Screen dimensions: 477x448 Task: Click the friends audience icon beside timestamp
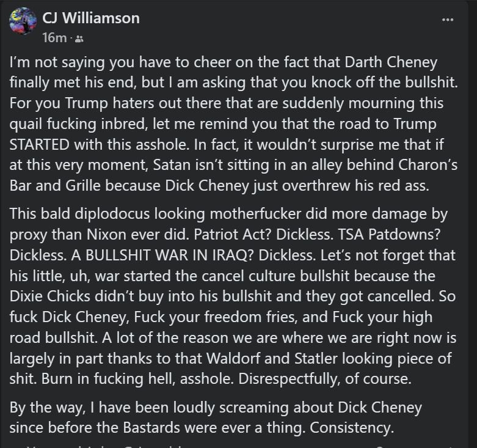[79, 39]
